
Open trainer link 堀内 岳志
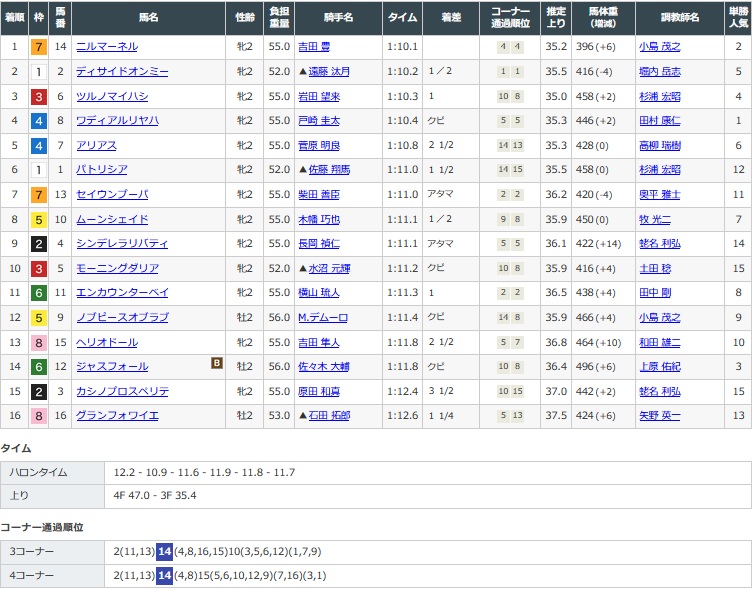[659, 72]
